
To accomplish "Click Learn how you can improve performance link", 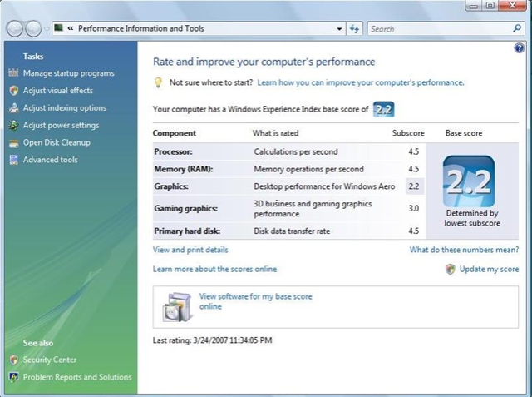I will 361,82.
